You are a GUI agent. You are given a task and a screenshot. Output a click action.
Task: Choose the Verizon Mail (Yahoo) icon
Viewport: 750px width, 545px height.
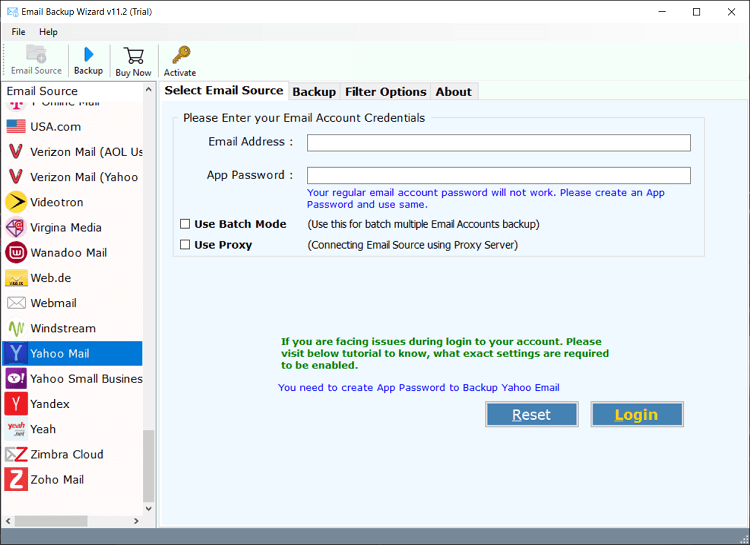16,177
